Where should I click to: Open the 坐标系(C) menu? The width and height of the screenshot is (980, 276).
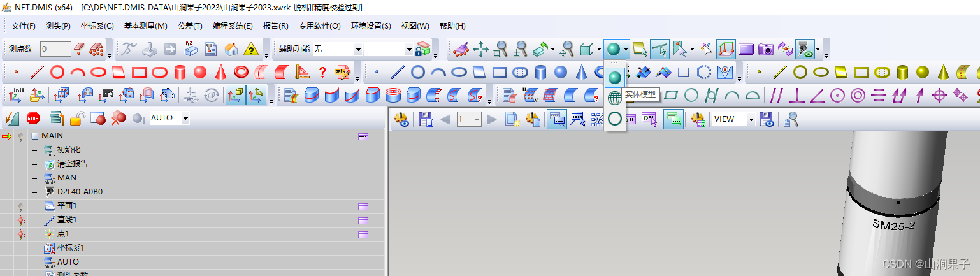(x=97, y=26)
